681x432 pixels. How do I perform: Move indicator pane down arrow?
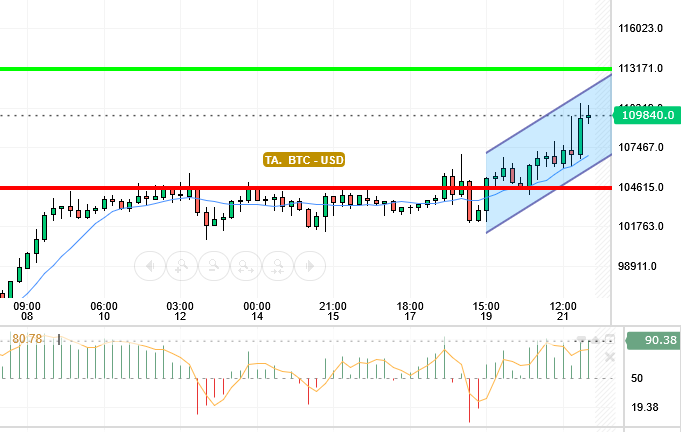[x=582, y=340]
